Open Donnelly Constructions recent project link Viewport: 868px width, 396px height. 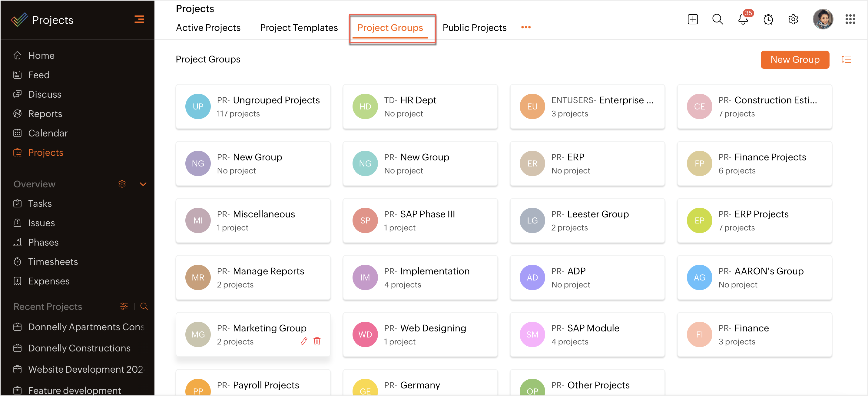click(79, 348)
